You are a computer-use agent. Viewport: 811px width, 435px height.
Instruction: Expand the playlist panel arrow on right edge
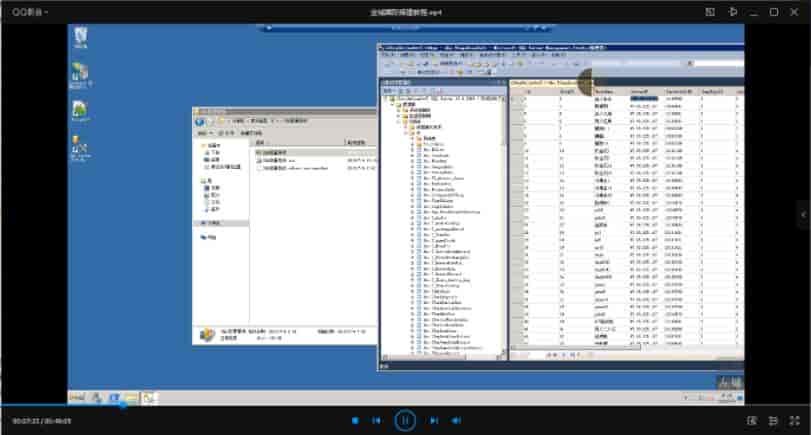(804, 213)
